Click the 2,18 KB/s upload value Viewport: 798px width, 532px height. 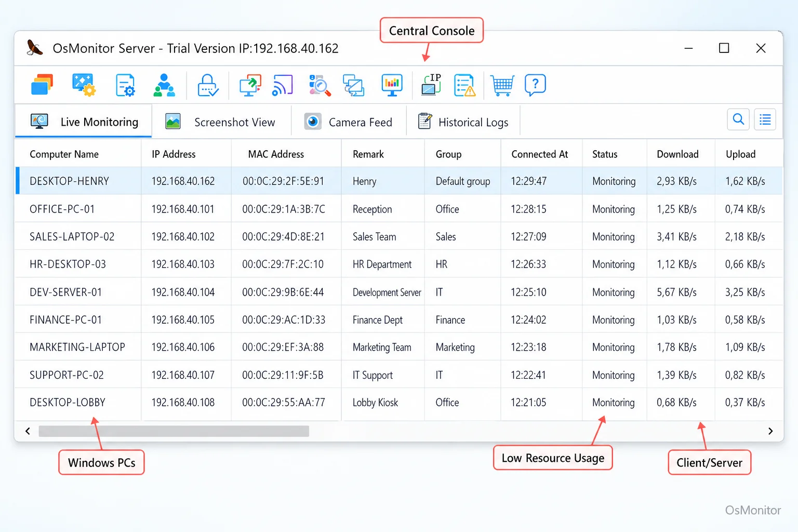tap(745, 236)
